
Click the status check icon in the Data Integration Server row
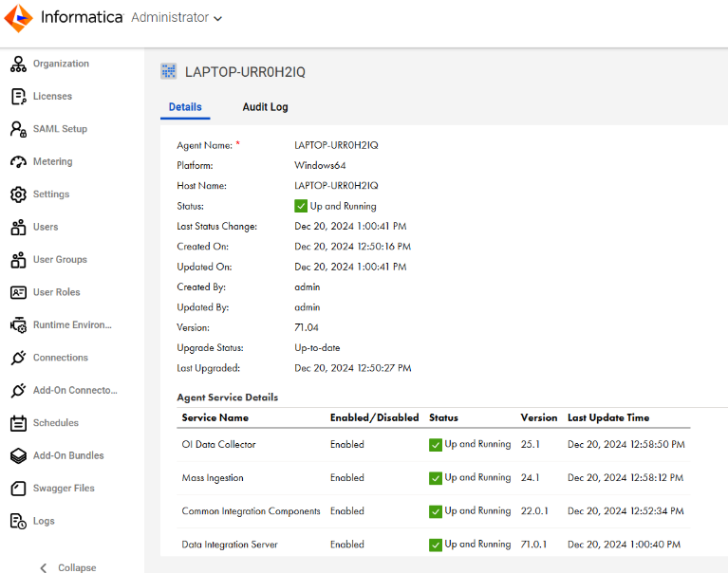(436, 545)
